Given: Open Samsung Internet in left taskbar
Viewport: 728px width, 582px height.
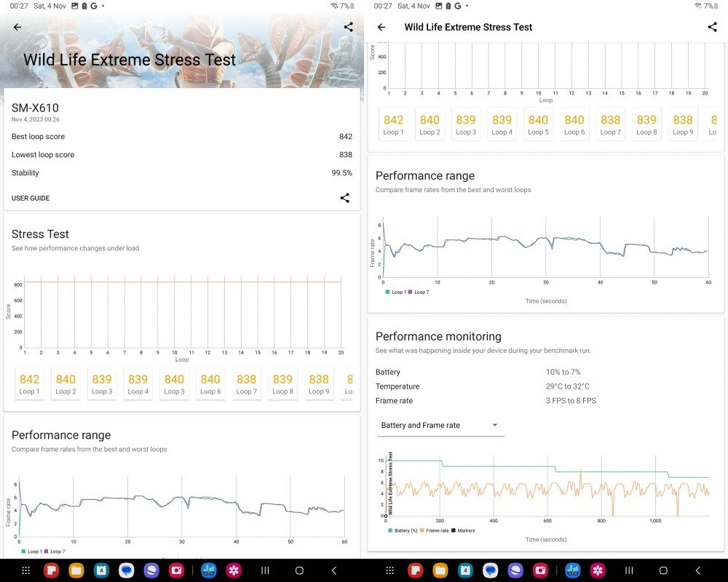Looking at the screenshot, I should [x=151, y=570].
